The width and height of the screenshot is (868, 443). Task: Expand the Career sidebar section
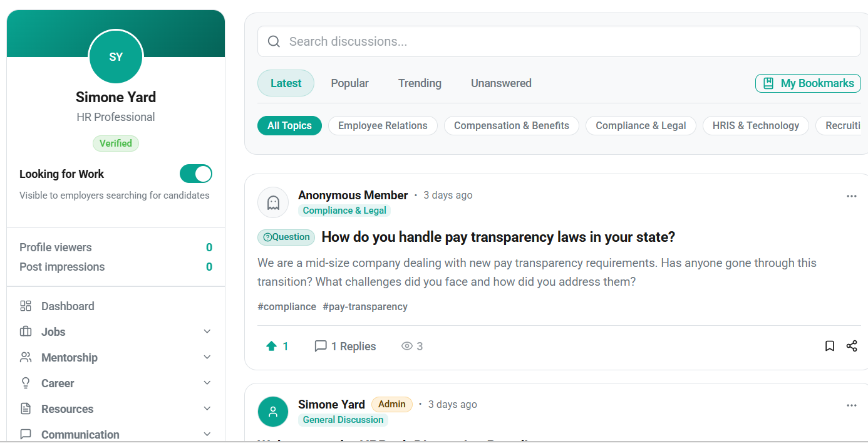point(207,383)
